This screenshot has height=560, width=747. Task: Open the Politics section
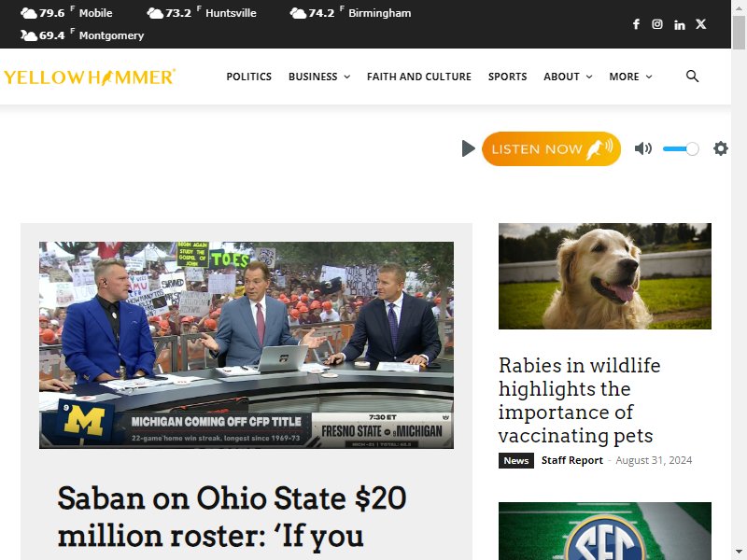click(x=248, y=77)
